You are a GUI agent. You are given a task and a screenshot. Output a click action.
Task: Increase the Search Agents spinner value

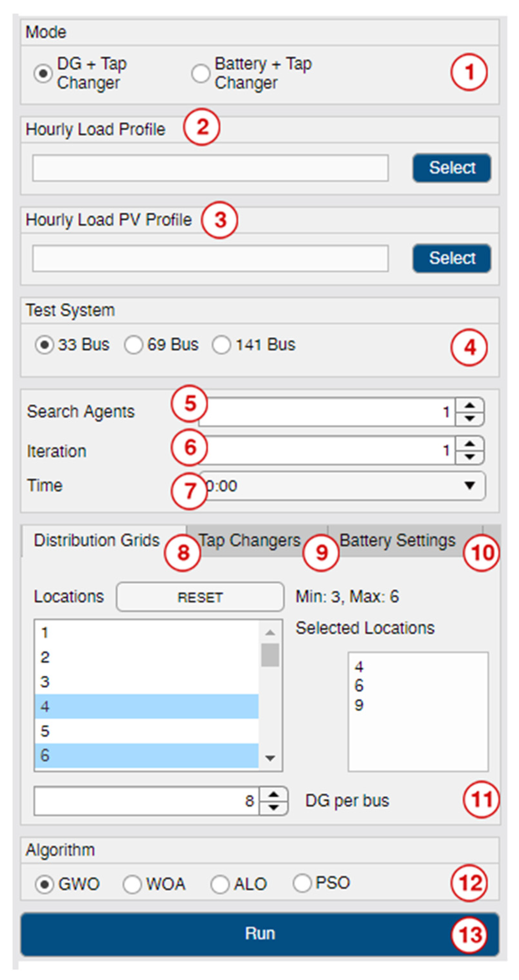tap(470, 405)
